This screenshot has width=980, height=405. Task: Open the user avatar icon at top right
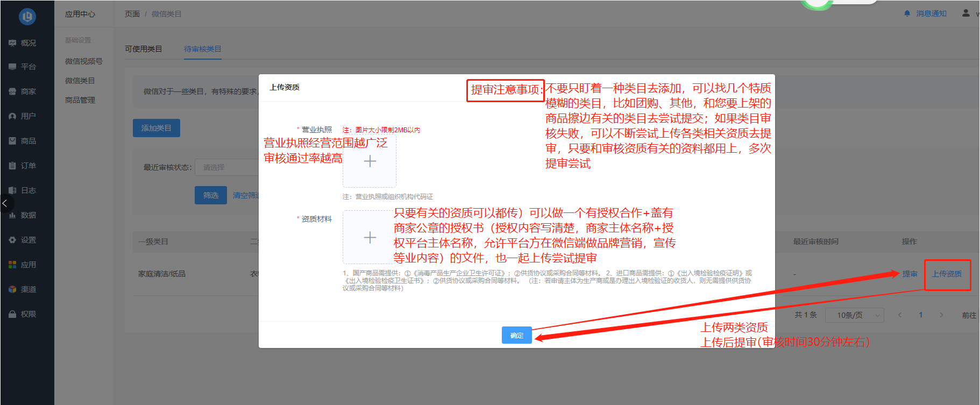tap(966, 13)
